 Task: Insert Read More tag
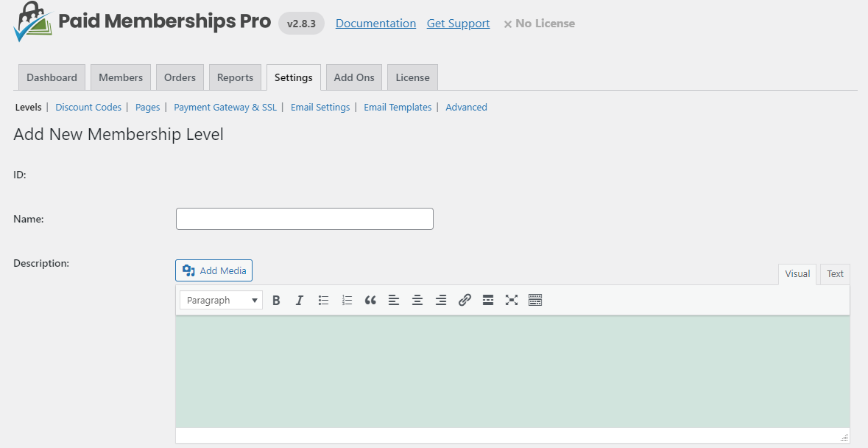pyautogui.click(x=488, y=300)
